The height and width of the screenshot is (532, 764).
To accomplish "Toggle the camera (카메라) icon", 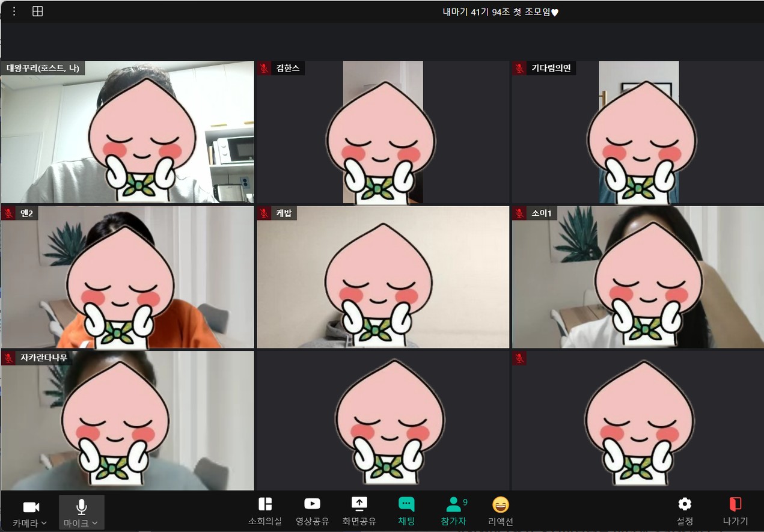I will 31,507.
